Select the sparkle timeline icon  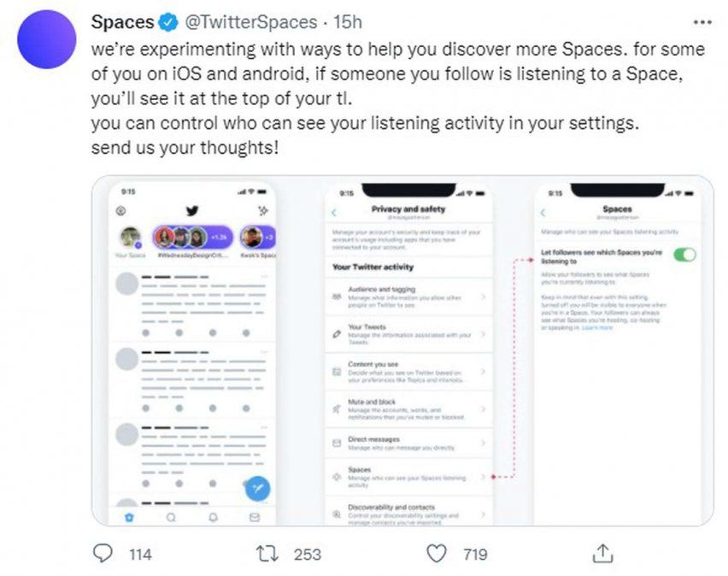[264, 209]
